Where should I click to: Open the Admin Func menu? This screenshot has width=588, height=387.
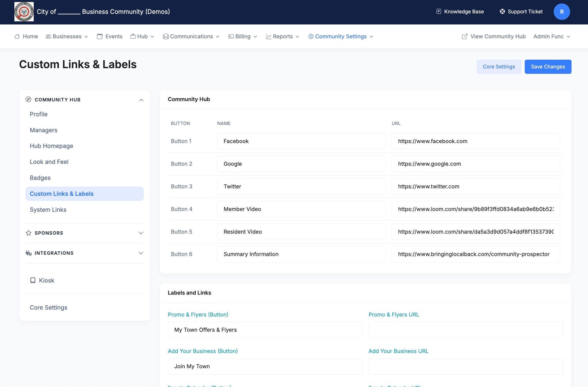coord(551,36)
